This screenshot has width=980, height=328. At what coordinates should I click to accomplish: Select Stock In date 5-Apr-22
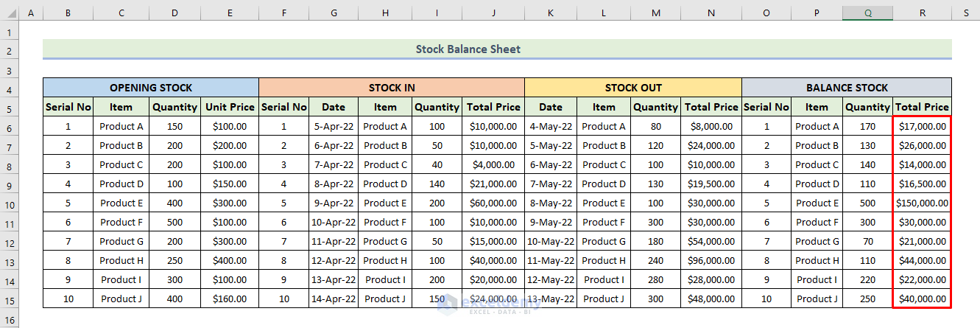tap(334, 126)
